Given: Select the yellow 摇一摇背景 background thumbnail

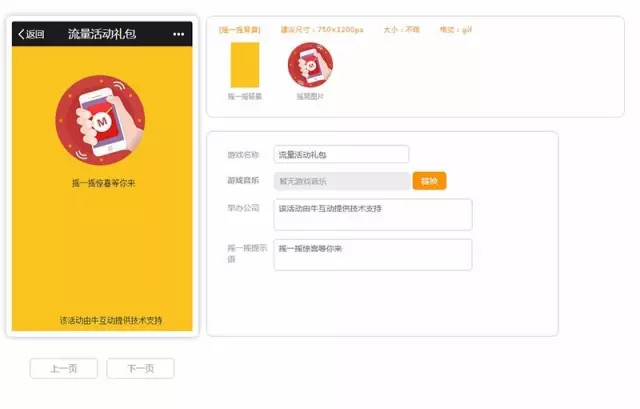Looking at the screenshot, I should 245,65.
